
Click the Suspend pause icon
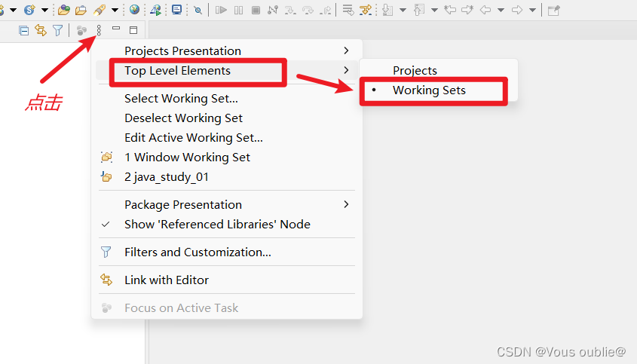click(238, 10)
